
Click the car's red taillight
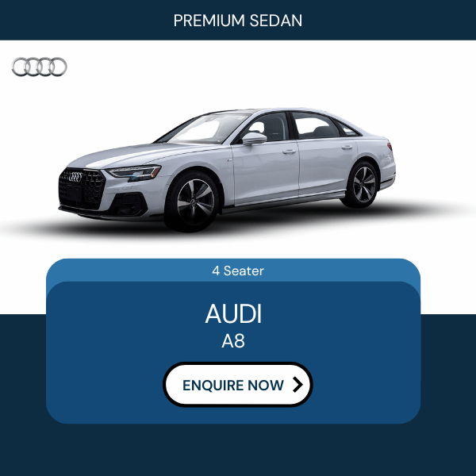pos(390,146)
